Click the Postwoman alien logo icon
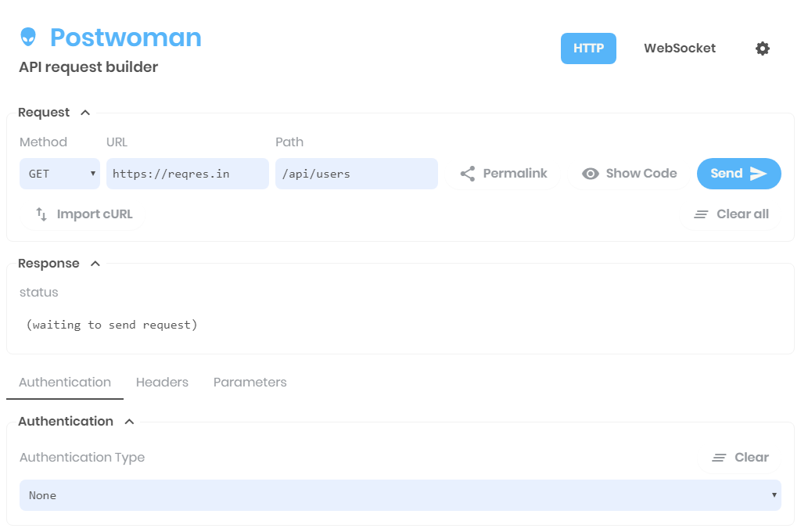This screenshot has height=532, width=801. 27,37
